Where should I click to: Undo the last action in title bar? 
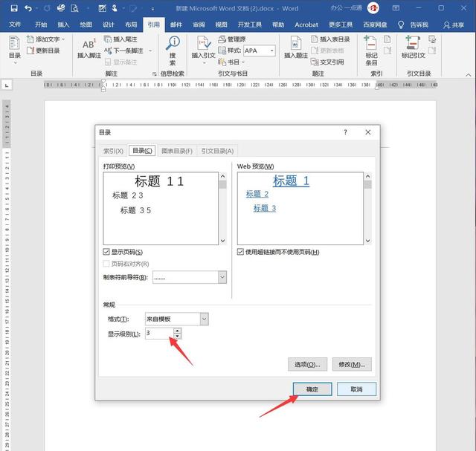(x=28, y=8)
